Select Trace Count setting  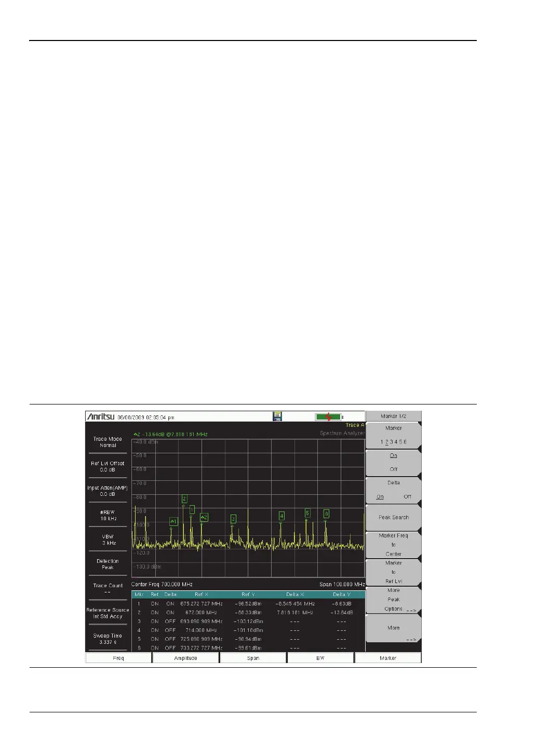coord(108,588)
